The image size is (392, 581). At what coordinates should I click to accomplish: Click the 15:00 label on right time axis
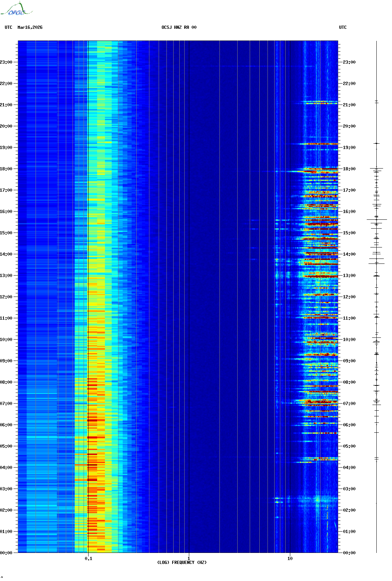click(349, 233)
